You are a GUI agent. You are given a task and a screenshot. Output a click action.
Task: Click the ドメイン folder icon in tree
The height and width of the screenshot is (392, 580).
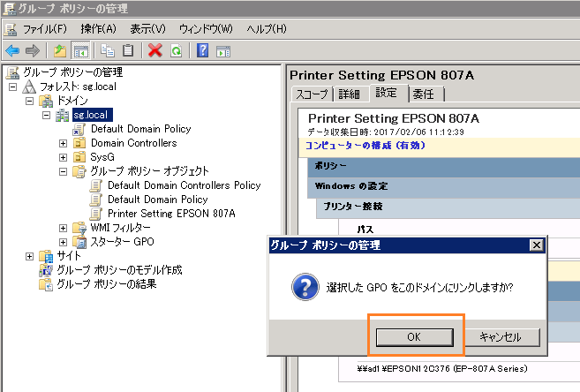coord(46,101)
